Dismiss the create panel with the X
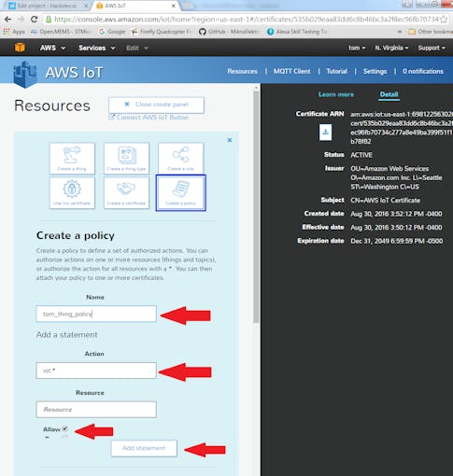The width and height of the screenshot is (453, 476). point(230,140)
